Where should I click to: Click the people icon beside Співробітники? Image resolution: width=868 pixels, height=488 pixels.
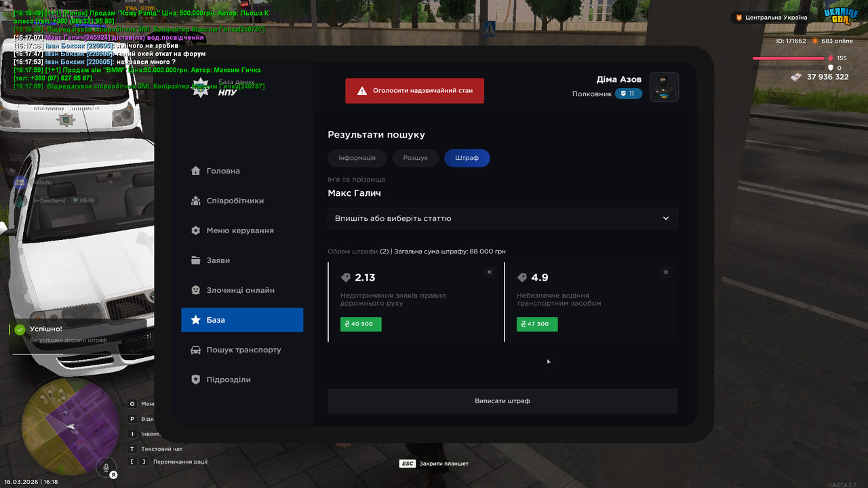196,201
